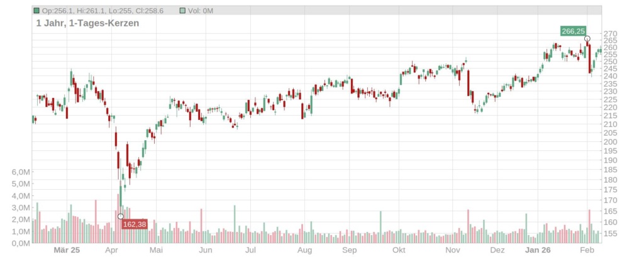Select the '1 Jahr, 1-Tages-Kerzen' chart title
The width and height of the screenshot is (644, 257).
(x=87, y=23)
